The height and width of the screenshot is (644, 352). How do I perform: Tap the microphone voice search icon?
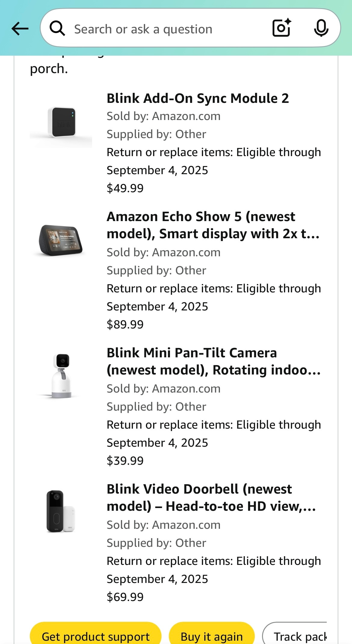pos(321,28)
